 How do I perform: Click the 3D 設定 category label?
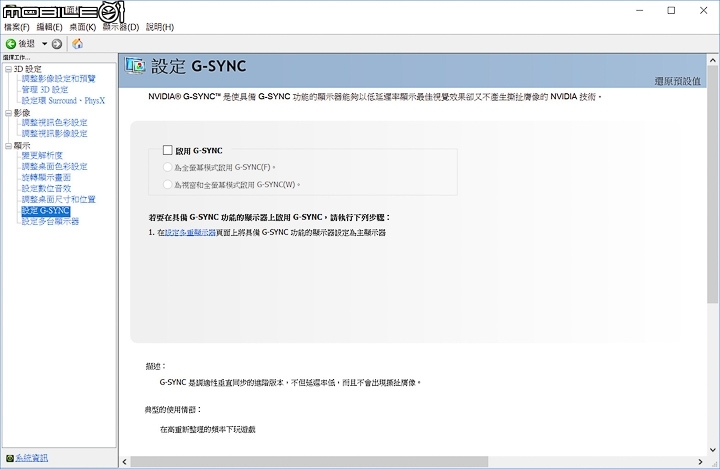click(x=28, y=69)
